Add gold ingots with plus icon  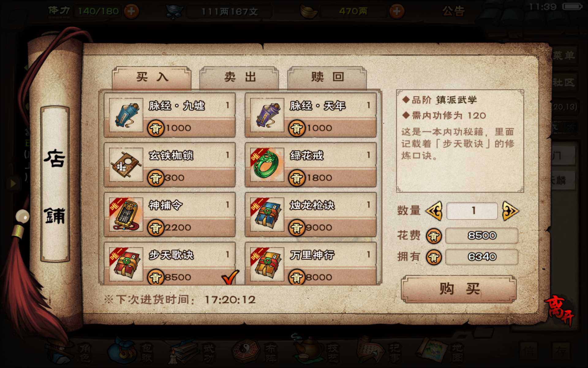[397, 12]
